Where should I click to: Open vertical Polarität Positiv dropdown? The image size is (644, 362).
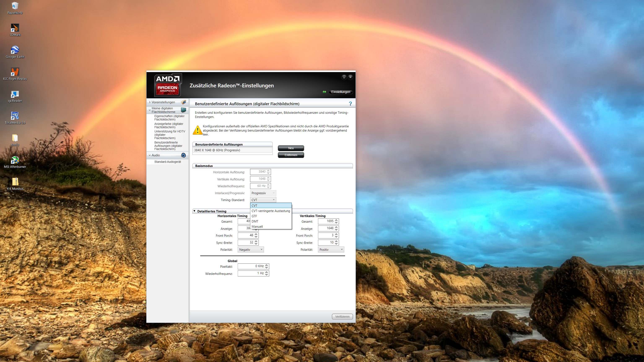click(x=331, y=250)
